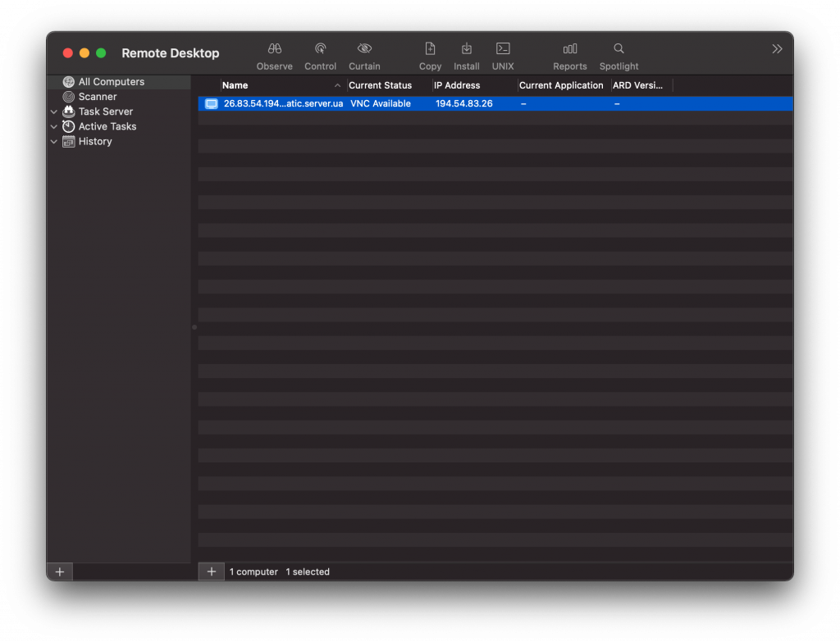Click the Control toolbar icon

click(321, 48)
